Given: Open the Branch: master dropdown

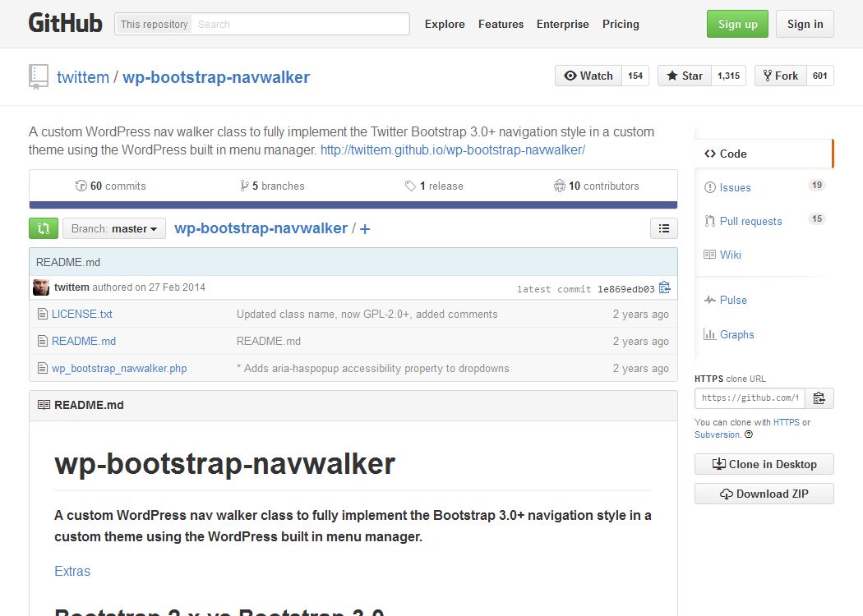Looking at the screenshot, I should [114, 228].
